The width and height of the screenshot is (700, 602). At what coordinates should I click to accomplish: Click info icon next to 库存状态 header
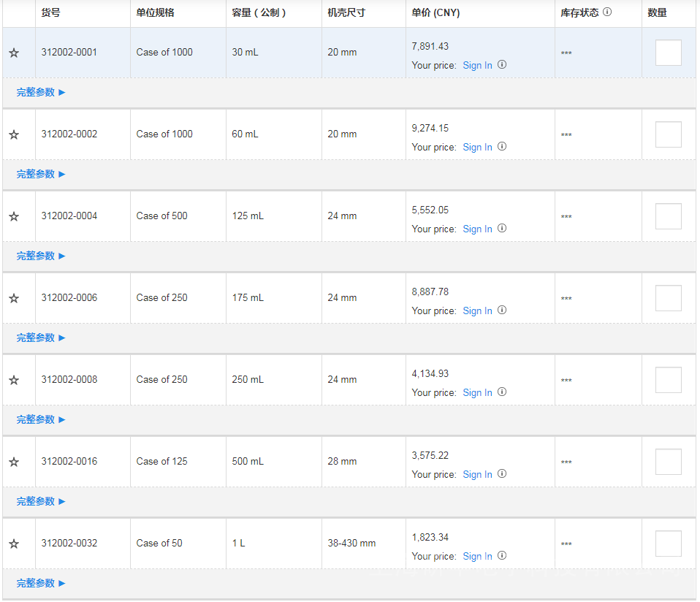pos(607,12)
